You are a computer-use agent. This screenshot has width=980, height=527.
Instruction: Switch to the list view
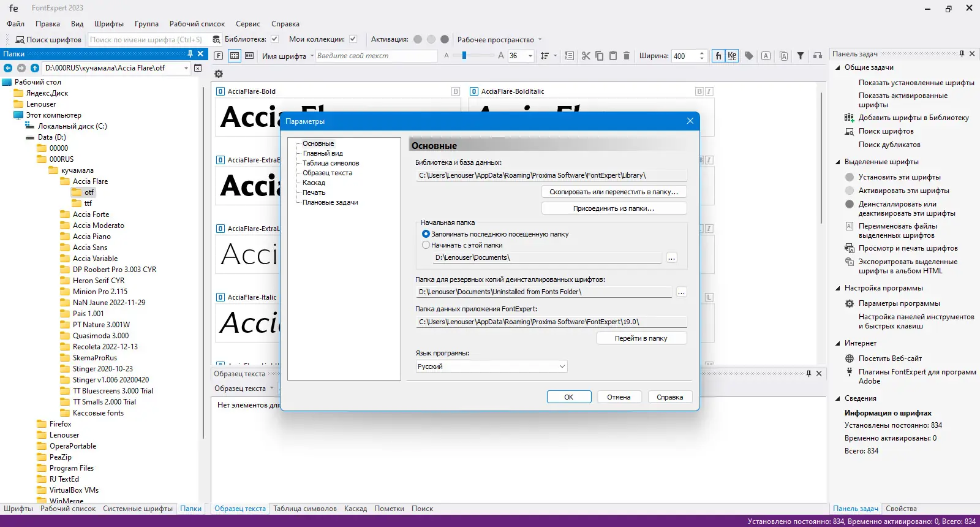click(x=249, y=56)
